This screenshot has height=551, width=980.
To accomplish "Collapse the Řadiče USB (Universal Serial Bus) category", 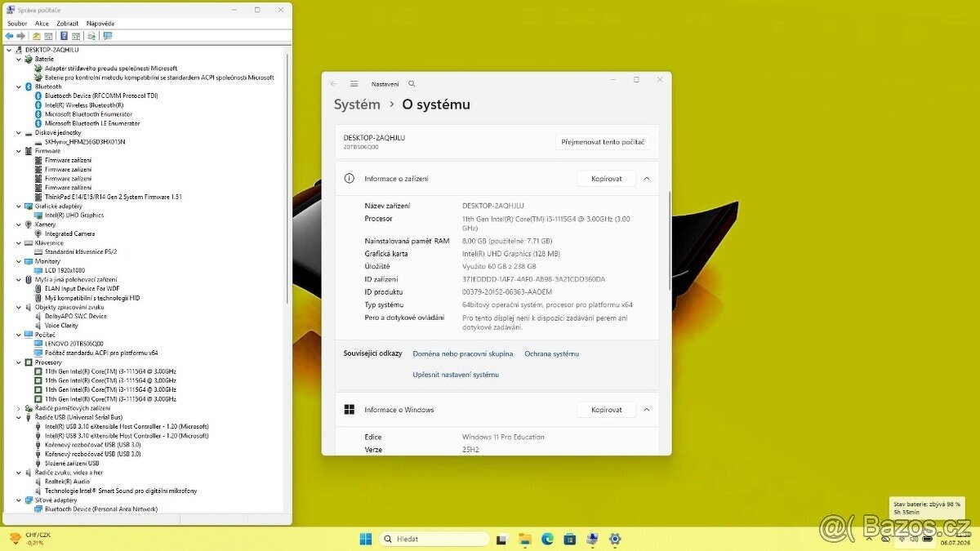I will 19,417.
